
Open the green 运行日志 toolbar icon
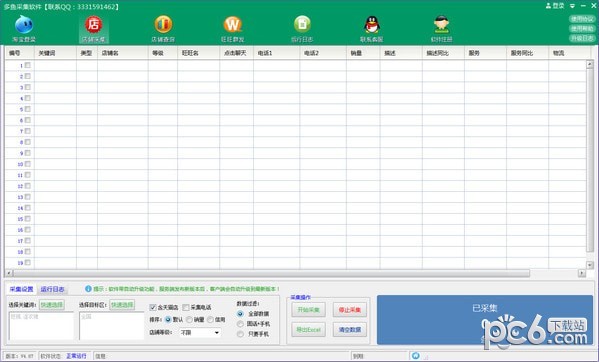click(302, 25)
